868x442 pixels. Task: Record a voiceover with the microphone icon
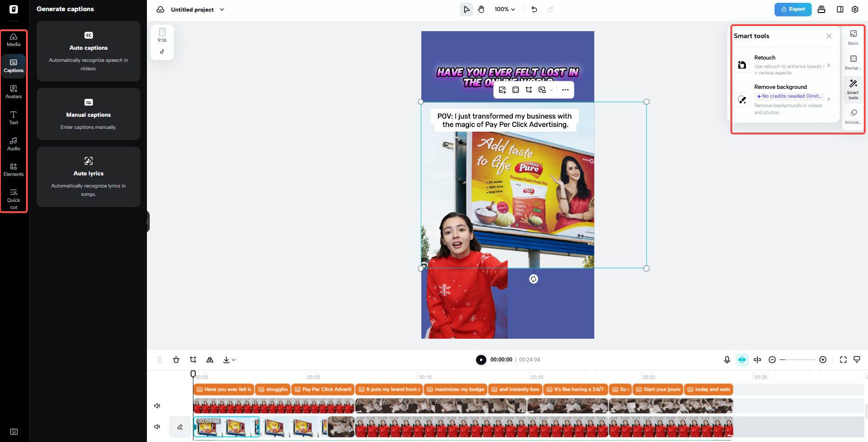727,360
